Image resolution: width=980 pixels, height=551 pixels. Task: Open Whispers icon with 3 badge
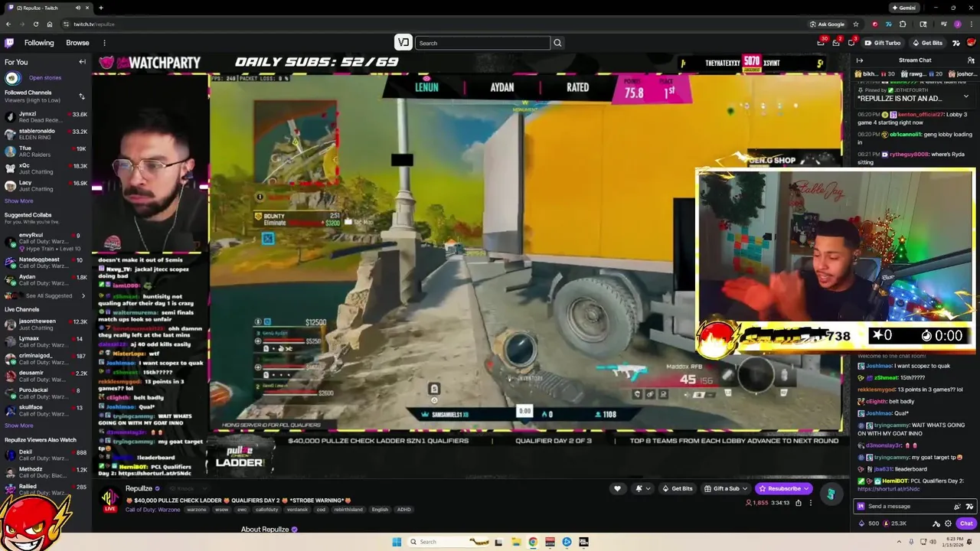pos(851,43)
